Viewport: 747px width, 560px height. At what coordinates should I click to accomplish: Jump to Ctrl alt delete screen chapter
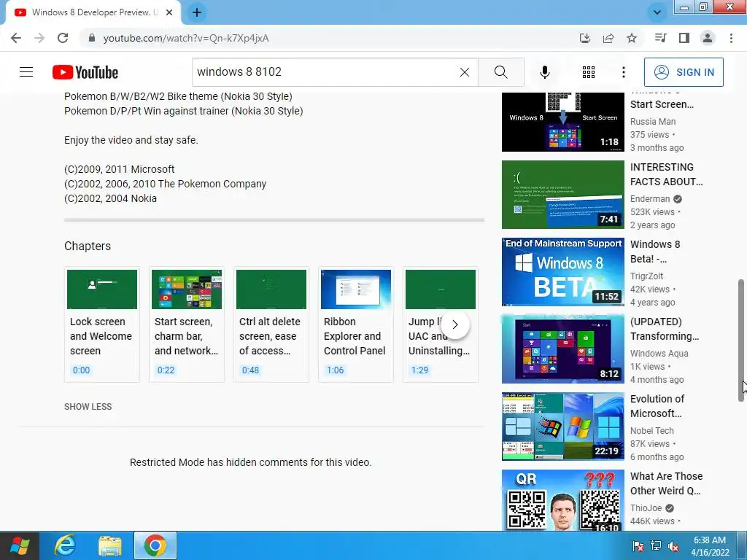[271, 324]
